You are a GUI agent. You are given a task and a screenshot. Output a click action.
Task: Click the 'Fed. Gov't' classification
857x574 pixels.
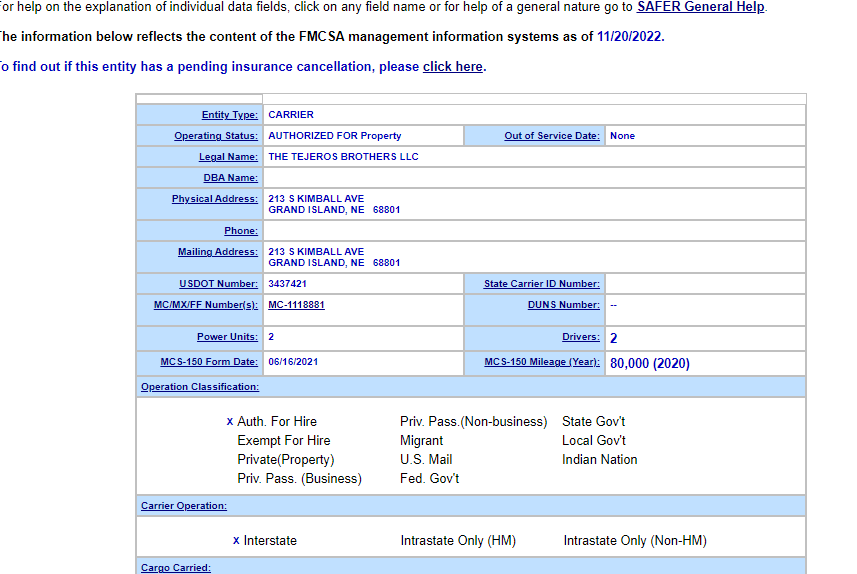click(430, 479)
